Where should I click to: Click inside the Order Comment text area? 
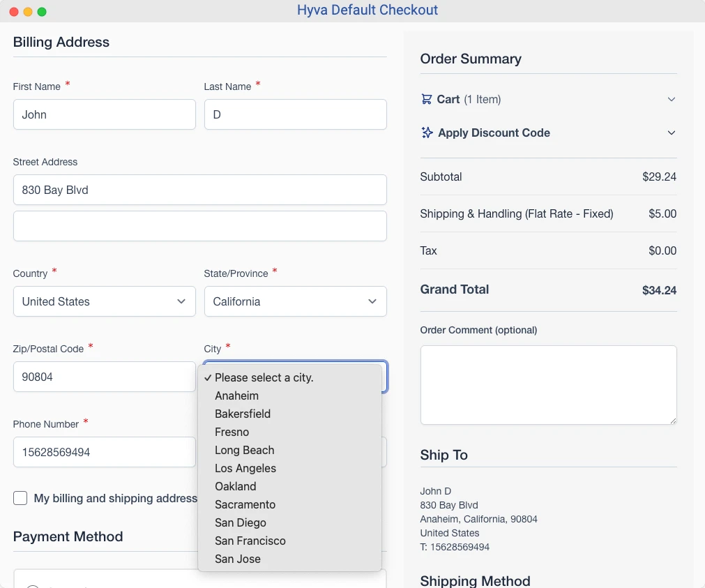[548, 384]
